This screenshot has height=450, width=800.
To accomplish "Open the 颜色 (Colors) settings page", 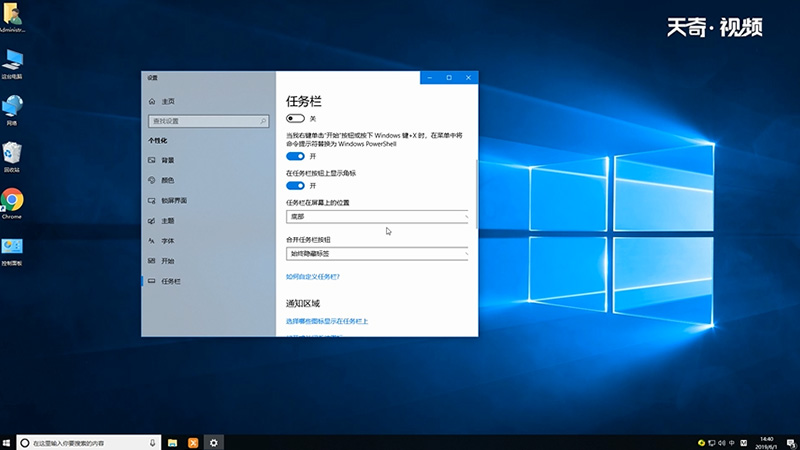I will click(x=162, y=180).
